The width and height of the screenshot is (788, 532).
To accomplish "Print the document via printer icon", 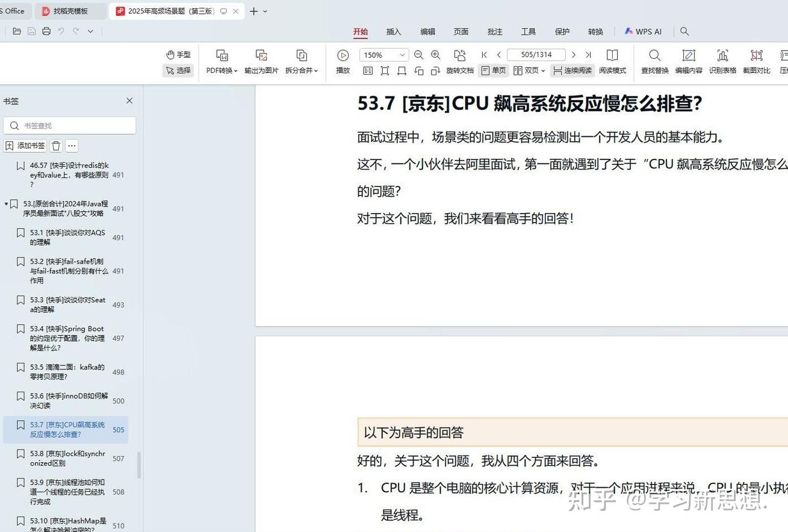I will (46, 31).
